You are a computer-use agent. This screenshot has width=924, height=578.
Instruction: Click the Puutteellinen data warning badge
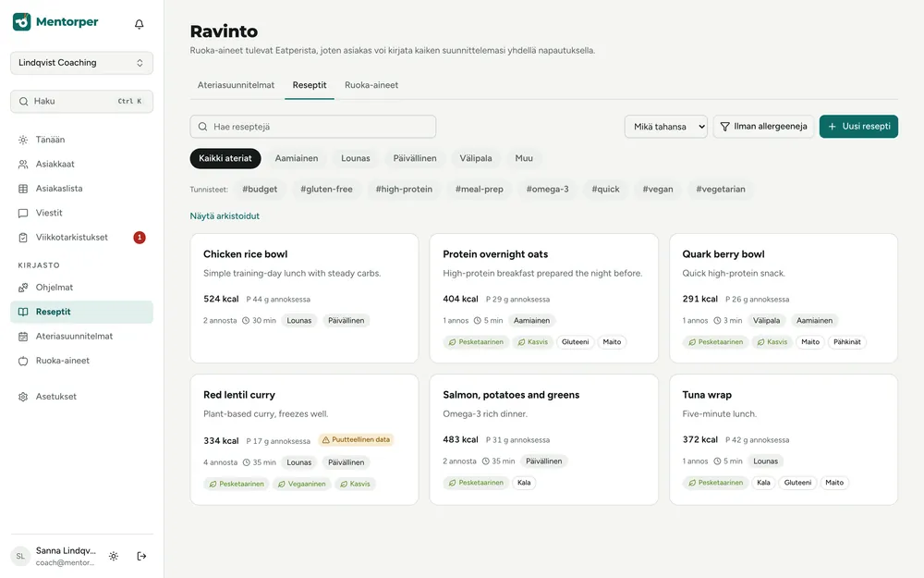356,440
